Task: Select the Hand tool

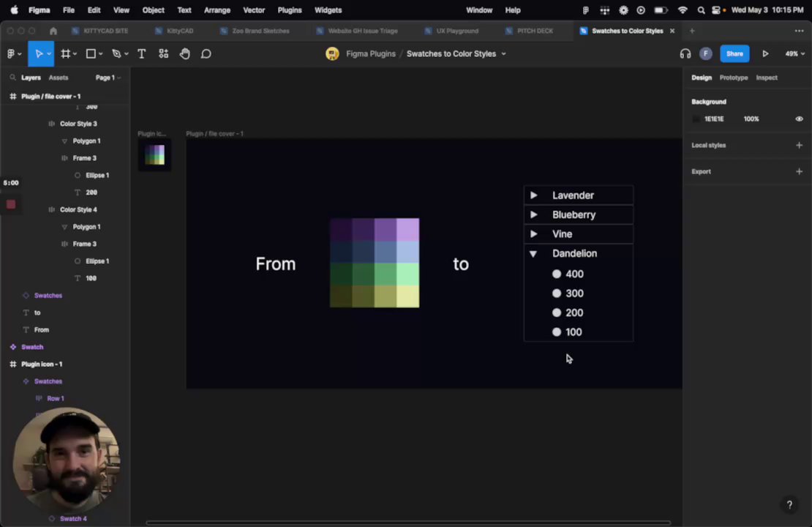Action: tap(184, 53)
